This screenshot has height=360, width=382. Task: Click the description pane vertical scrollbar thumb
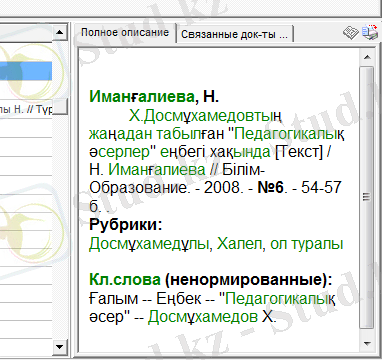[367, 197]
